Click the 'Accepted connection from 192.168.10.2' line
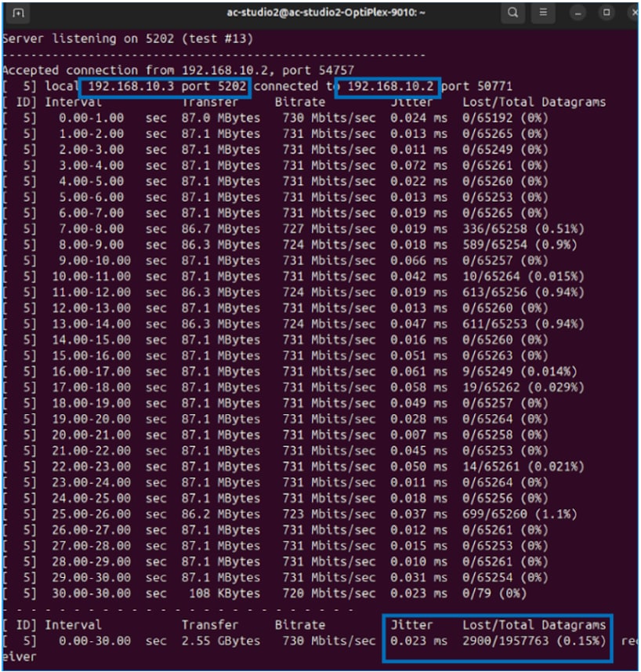 pos(179,70)
